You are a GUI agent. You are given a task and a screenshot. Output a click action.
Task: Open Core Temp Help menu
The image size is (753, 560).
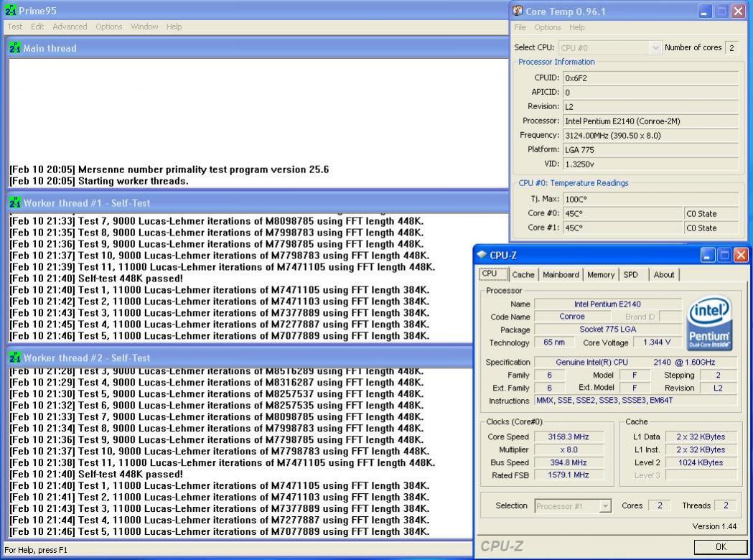tap(577, 27)
